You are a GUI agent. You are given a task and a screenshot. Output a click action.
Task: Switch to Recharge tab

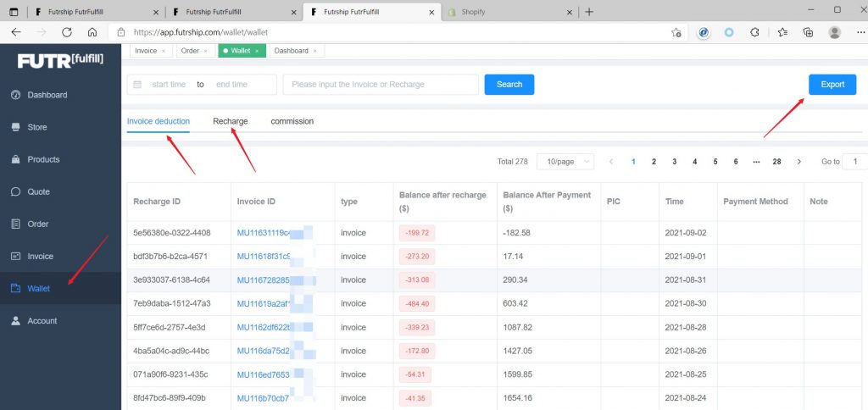pyautogui.click(x=231, y=121)
